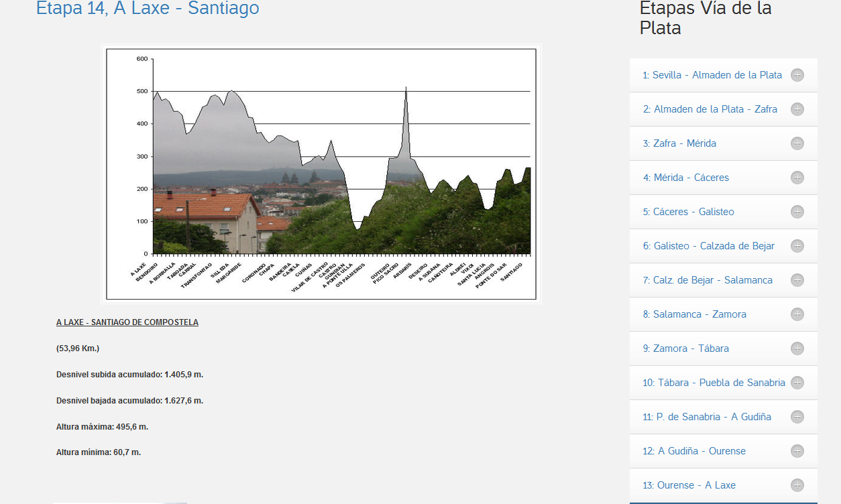Select '9: Zamora - Tábara' entry
This screenshot has width=841, height=504.
tap(686, 349)
